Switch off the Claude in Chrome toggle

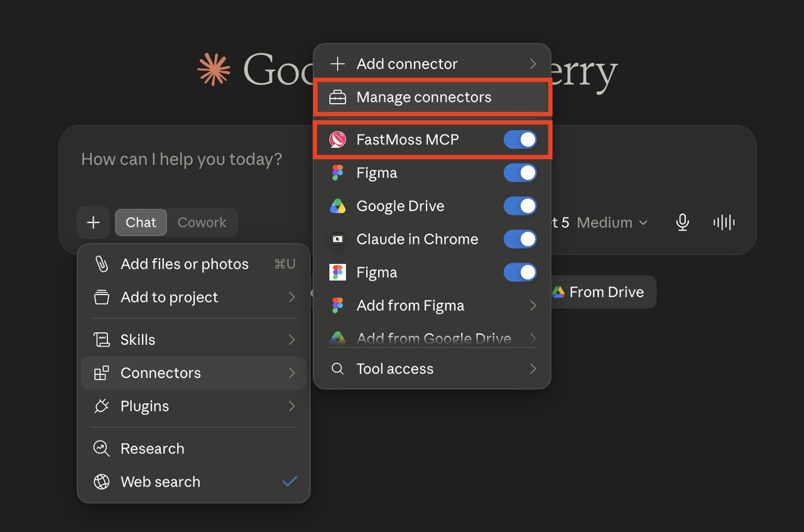tap(520, 239)
